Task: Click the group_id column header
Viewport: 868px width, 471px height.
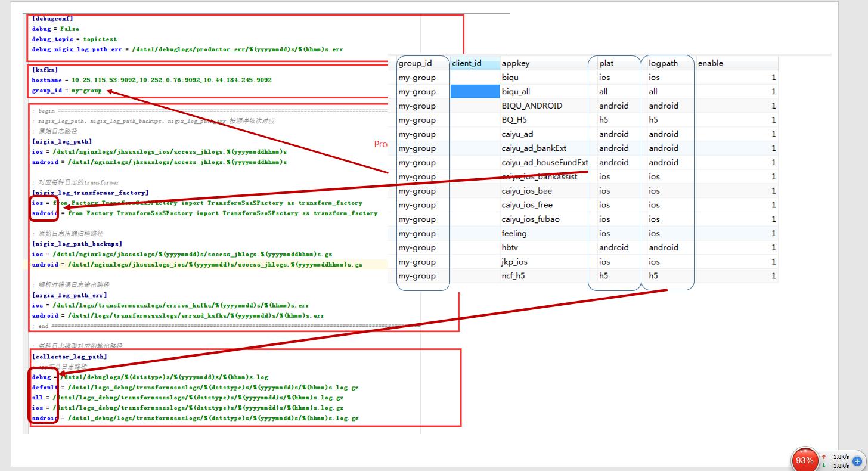Action: [x=415, y=63]
